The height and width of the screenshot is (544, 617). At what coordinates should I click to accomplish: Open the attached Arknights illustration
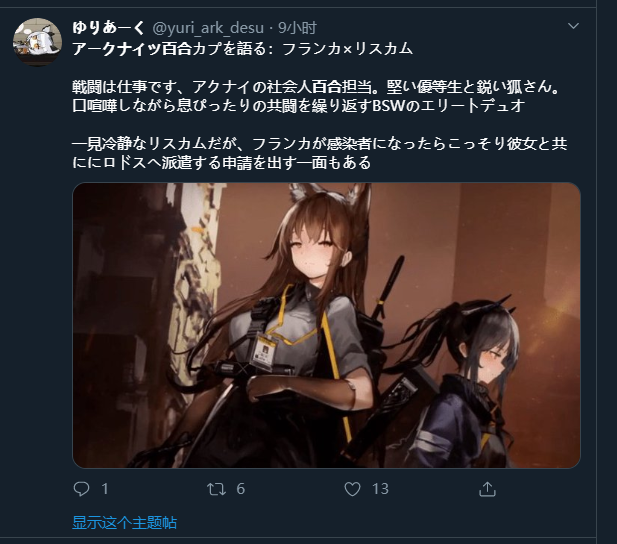pos(327,325)
